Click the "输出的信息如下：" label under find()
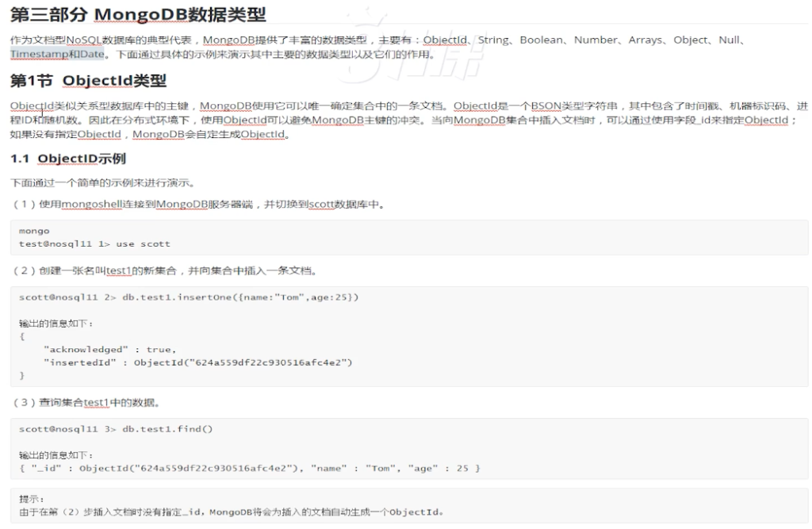 click(56, 455)
